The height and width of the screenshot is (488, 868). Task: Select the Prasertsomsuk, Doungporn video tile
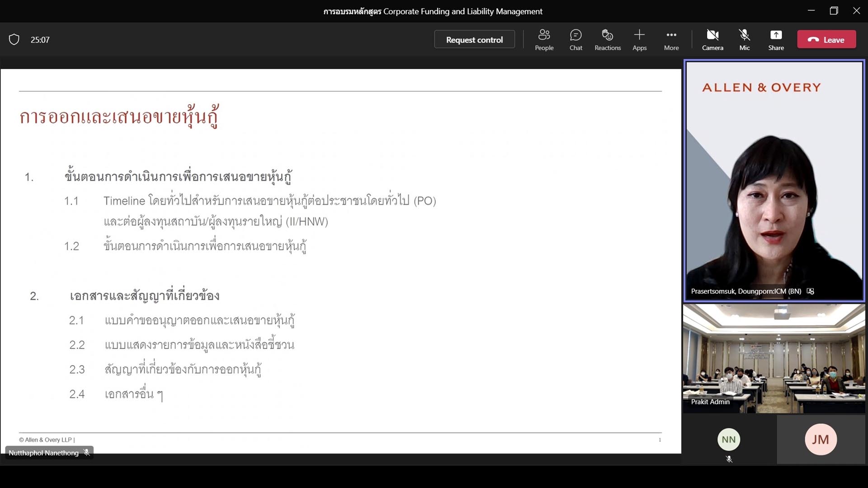coord(774,181)
